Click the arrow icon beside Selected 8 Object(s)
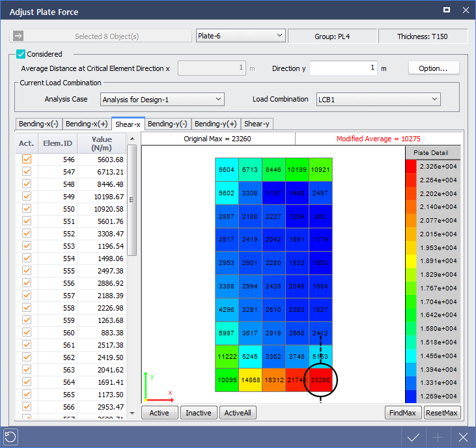 point(18,36)
